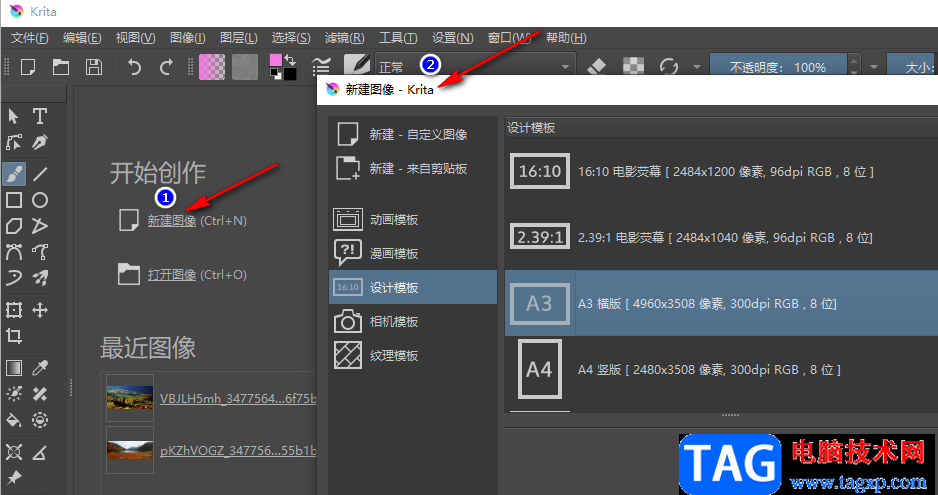Select the Colorize Mask tool

click(x=14, y=394)
